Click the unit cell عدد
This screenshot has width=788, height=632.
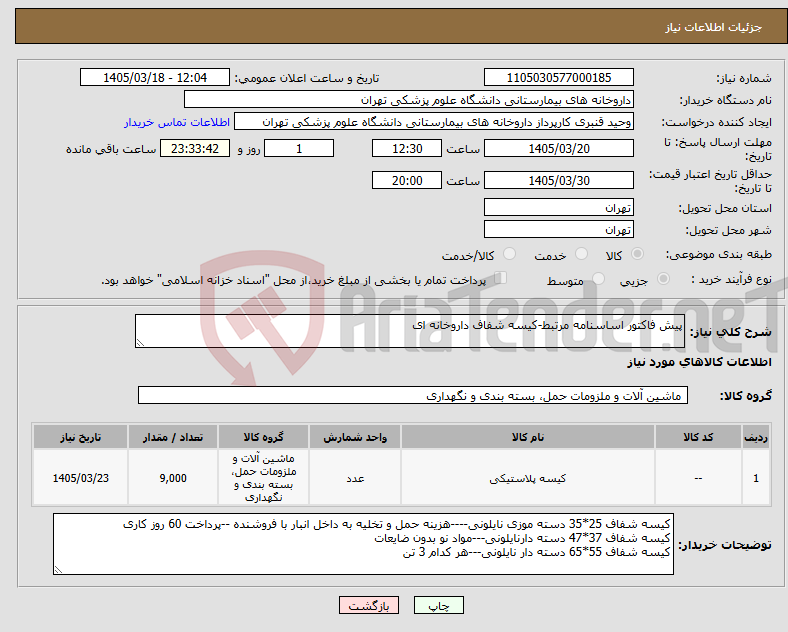[x=355, y=478]
